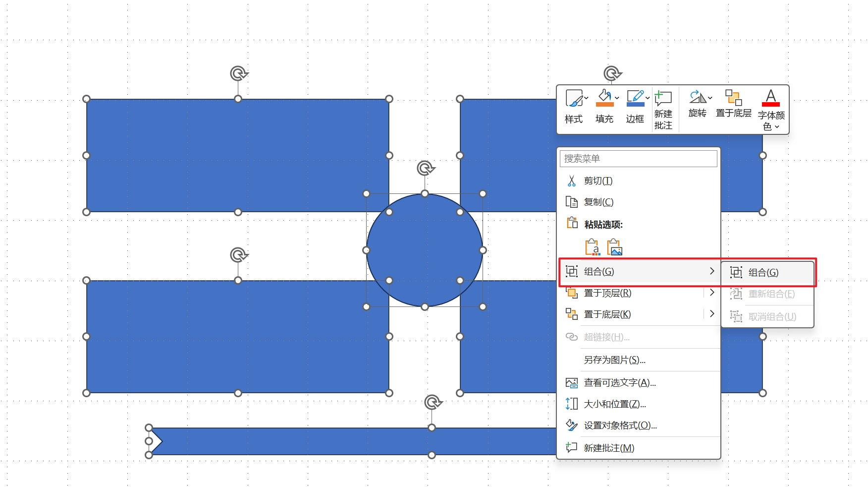Expand the 置于顶层 submenu arrow
Viewport: 868px width, 487px height.
coord(712,293)
